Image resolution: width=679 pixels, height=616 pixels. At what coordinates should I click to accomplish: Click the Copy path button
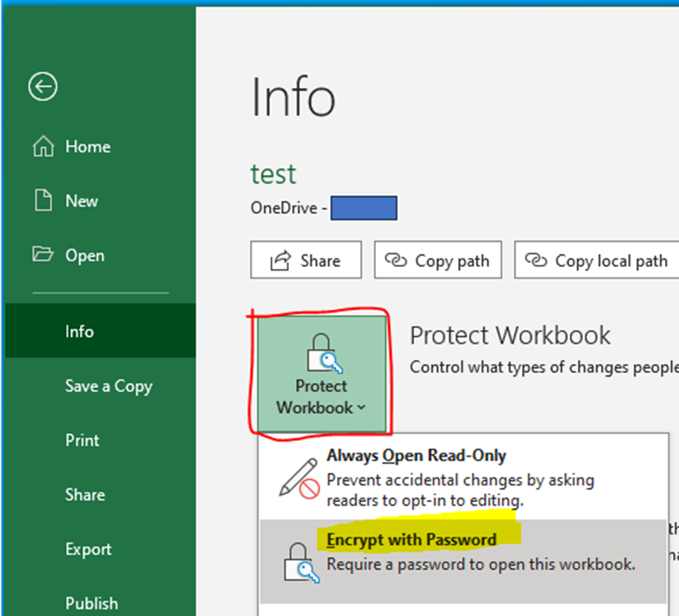pos(438,260)
